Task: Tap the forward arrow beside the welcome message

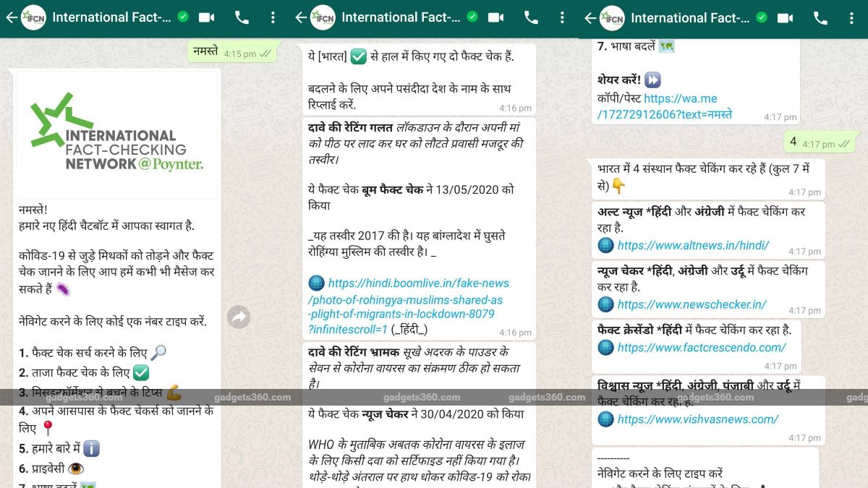Action: click(x=239, y=317)
